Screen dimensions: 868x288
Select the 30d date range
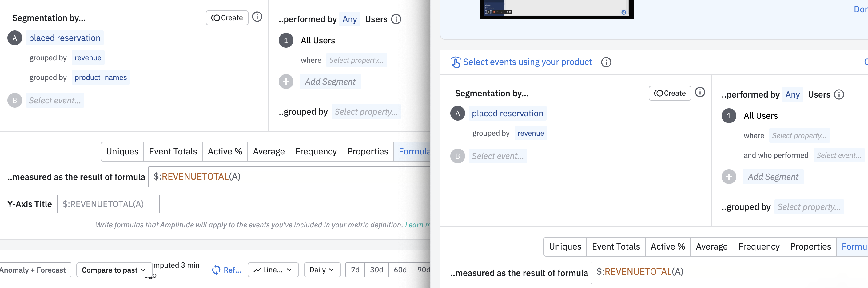click(376, 270)
